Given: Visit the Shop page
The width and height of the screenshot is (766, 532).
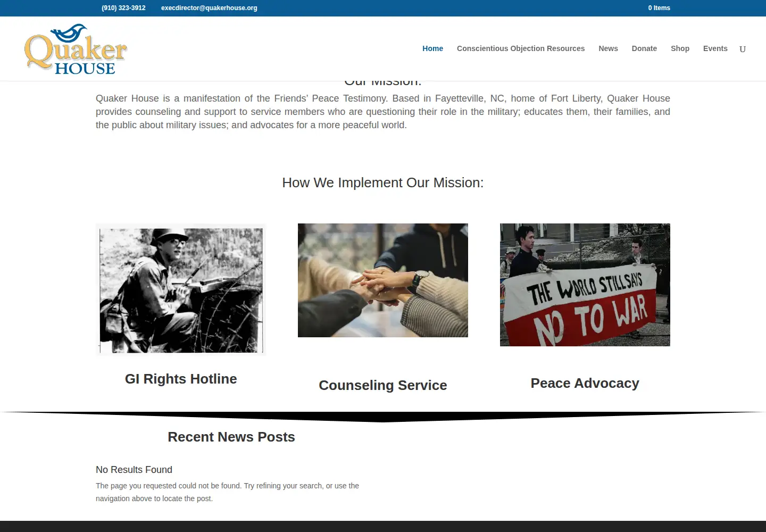Looking at the screenshot, I should tap(680, 48).
